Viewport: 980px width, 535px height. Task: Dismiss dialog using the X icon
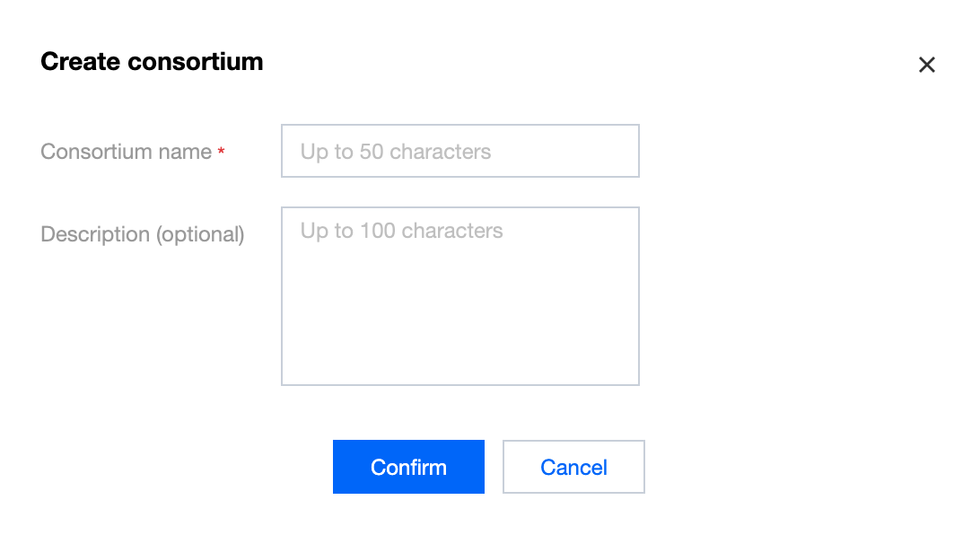[927, 65]
